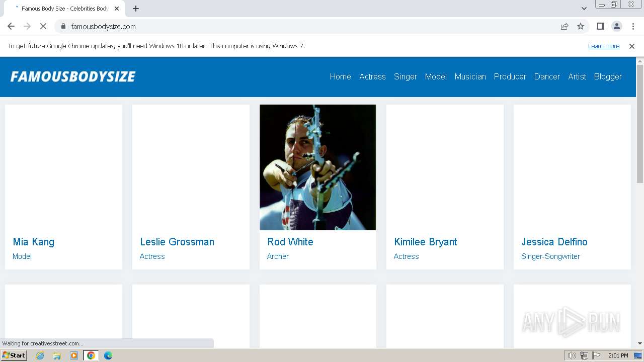Open Windows Explorer folder from taskbar
The width and height of the screenshot is (644, 362).
tap(57, 355)
